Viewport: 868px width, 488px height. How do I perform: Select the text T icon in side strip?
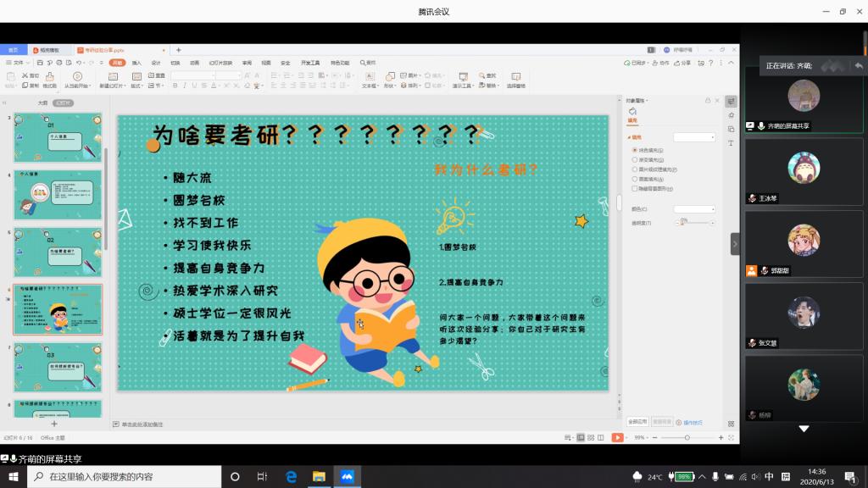[x=731, y=143]
